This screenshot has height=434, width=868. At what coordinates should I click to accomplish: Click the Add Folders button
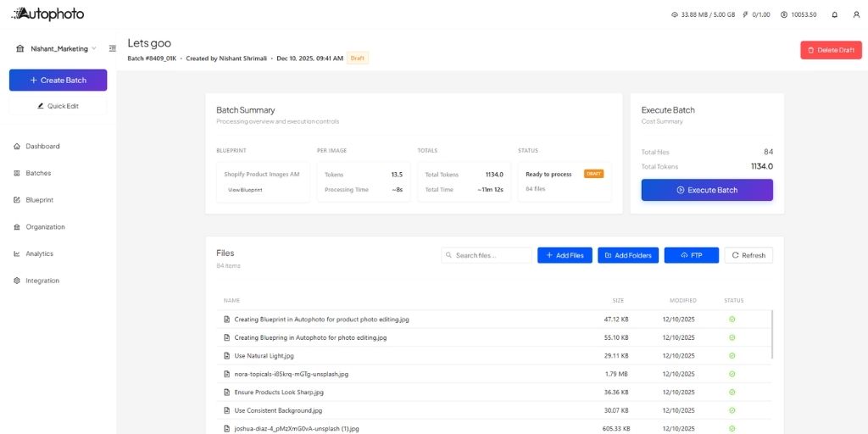(x=628, y=255)
